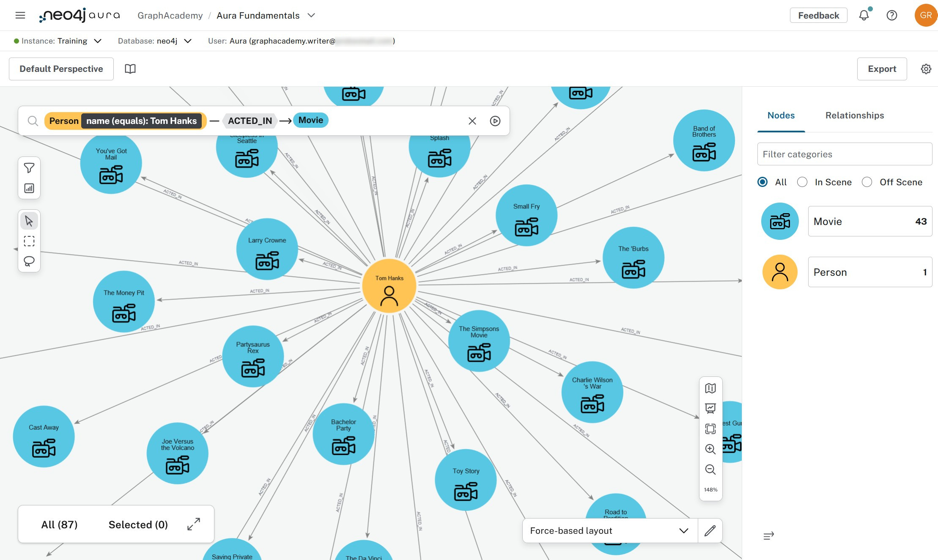938x560 pixels.
Task: Activate the rectangle selection tool
Action: point(29,241)
